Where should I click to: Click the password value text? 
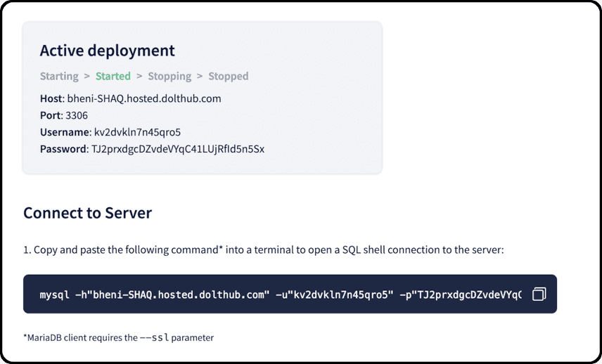pyautogui.click(x=178, y=149)
